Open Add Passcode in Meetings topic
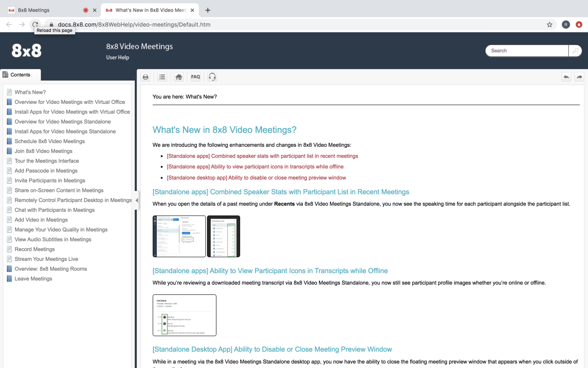This screenshot has height=368, width=588. (x=46, y=171)
